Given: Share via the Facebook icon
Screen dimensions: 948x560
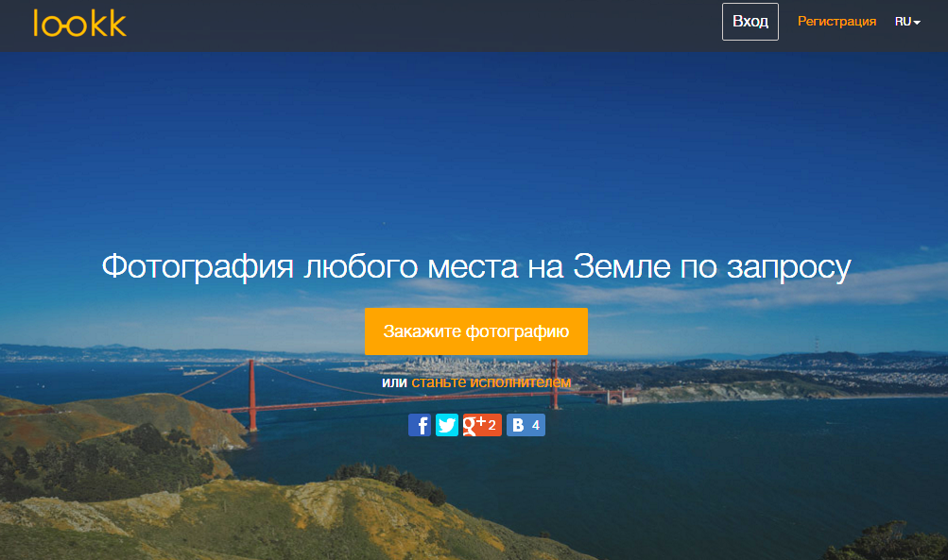Looking at the screenshot, I should [x=419, y=425].
